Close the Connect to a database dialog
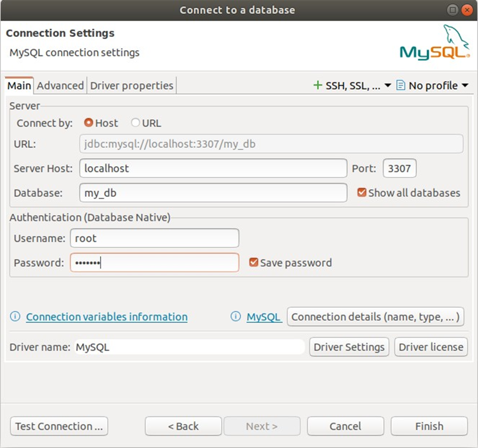478x448 pixels. [467, 10]
